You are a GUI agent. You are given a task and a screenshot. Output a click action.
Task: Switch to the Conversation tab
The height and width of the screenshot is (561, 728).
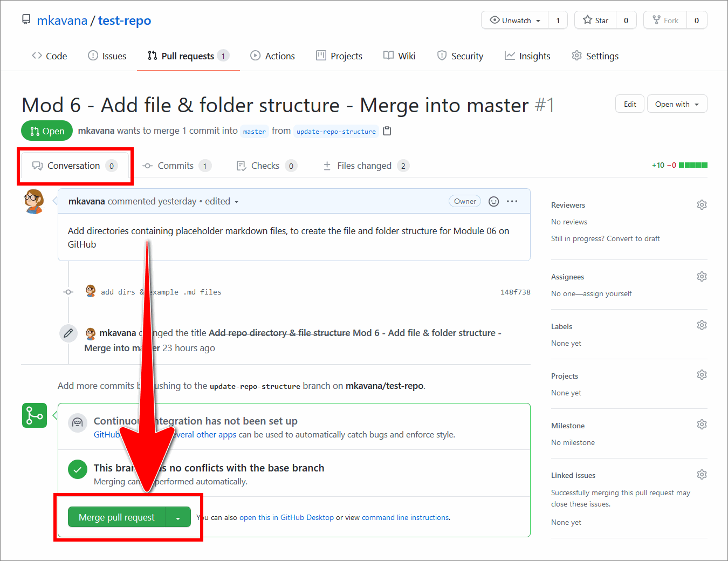(75, 166)
